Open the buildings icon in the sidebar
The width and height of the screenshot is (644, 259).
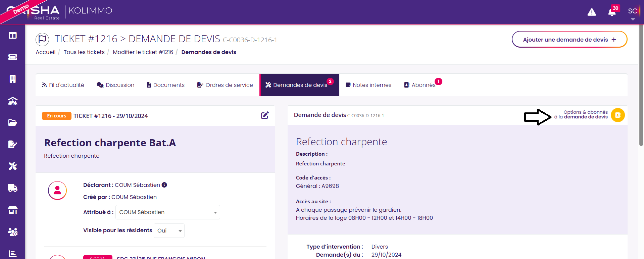(13, 79)
